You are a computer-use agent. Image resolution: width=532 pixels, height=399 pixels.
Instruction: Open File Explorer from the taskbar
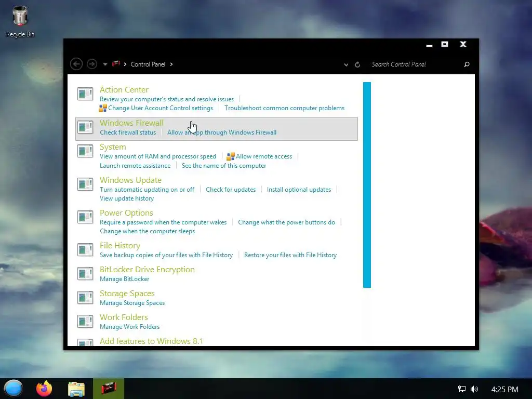(76, 389)
